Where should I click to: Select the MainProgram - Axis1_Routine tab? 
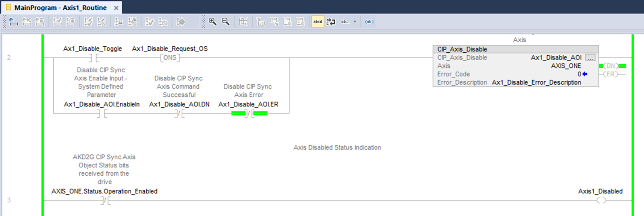click(x=60, y=8)
